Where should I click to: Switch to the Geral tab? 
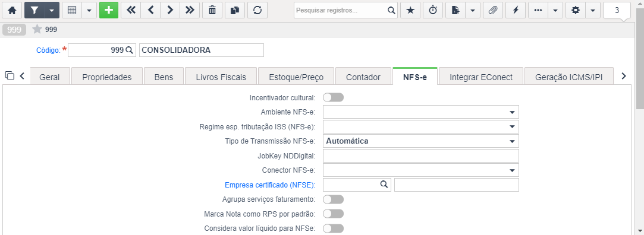50,77
